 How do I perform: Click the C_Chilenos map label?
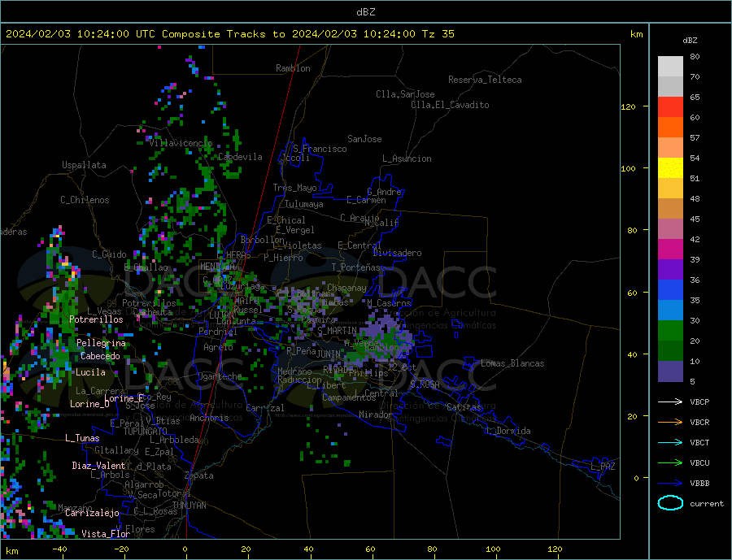85,200
